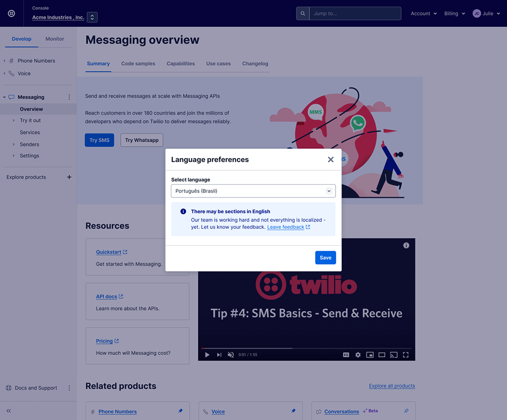Show video info icon
Image resolution: width=507 pixels, height=420 pixels.
click(x=406, y=245)
